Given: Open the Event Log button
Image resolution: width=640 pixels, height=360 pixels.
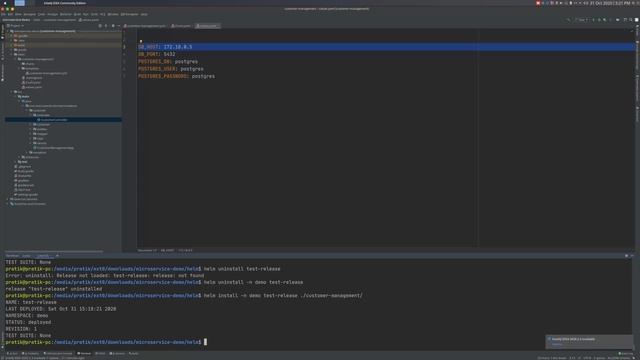Looking at the screenshot, I should pos(625,353).
